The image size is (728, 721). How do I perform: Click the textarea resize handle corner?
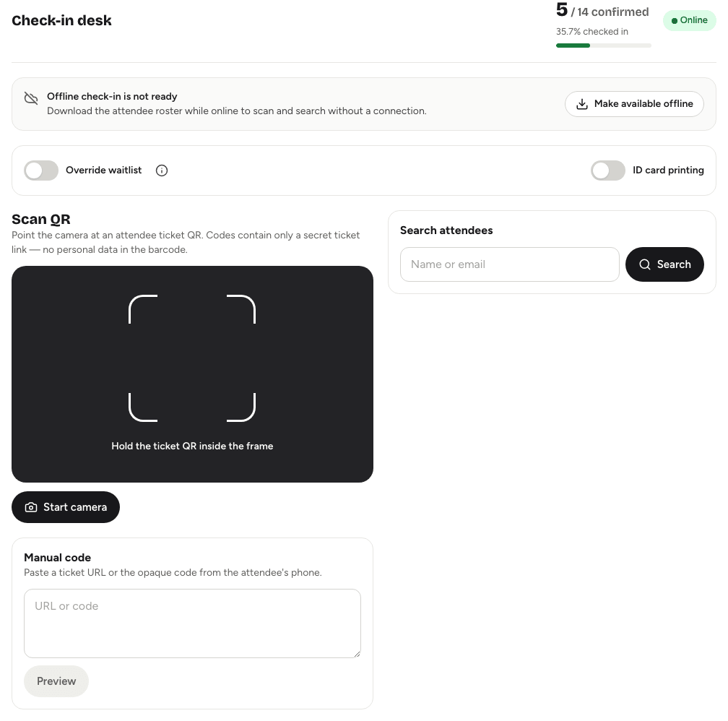pyautogui.click(x=357, y=654)
